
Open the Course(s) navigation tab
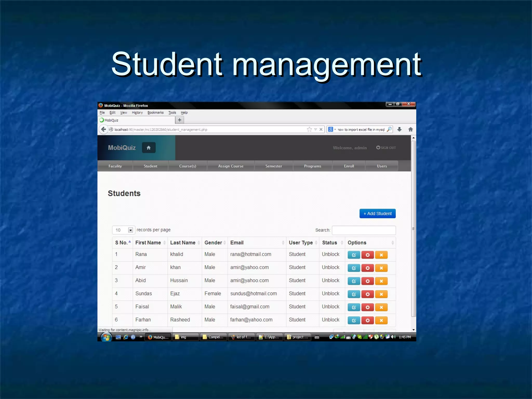point(188,166)
